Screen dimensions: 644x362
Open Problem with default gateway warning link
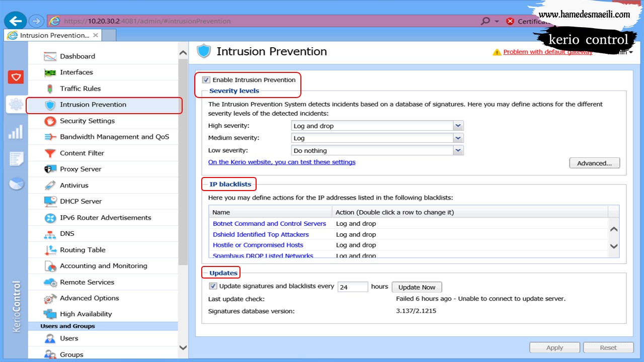point(548,52)
